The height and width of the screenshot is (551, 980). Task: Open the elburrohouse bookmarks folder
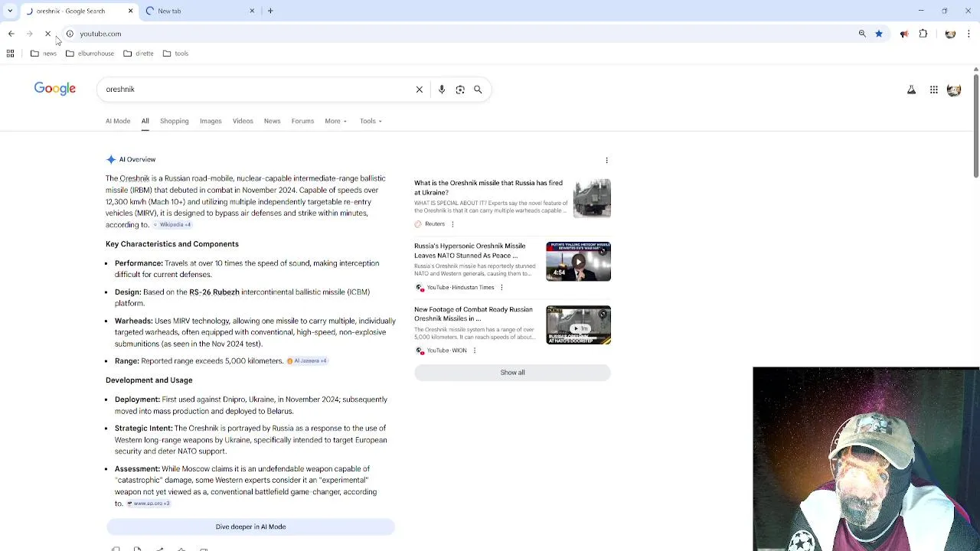(x=90, y=54)
